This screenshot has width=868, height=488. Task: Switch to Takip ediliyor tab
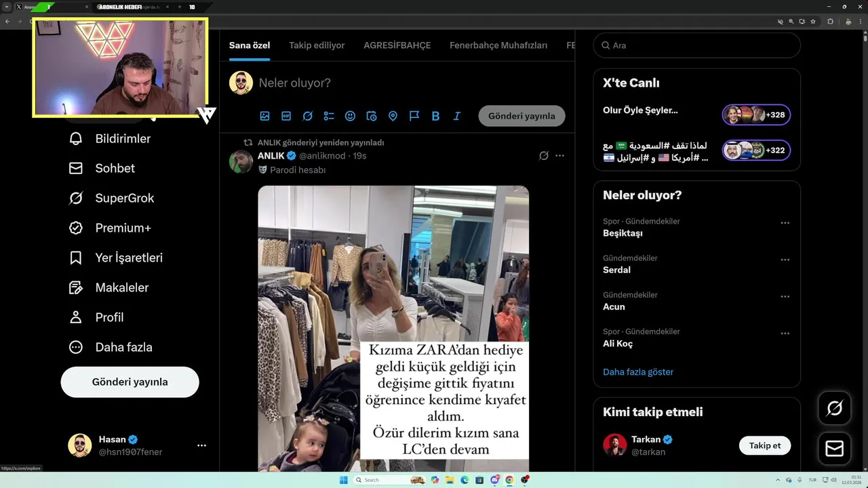coord(317,45)
